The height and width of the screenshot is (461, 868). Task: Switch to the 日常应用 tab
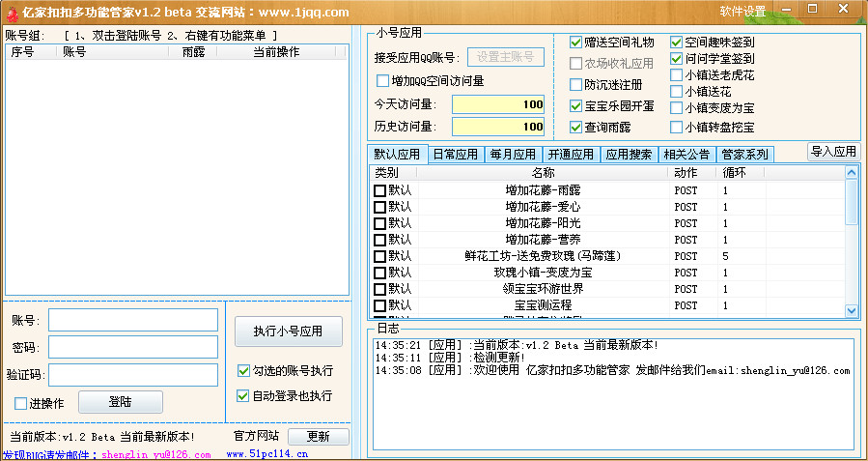coord(456,154)
